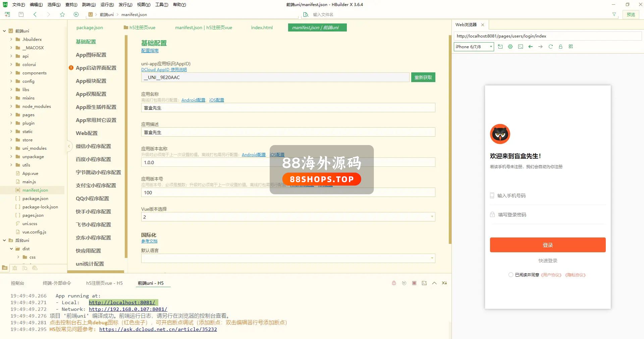Screen dimensions: 644x339
Task: Open browser devtools console icon in preview toolbar
Action: pyautogui.click(x=520, y=47)
